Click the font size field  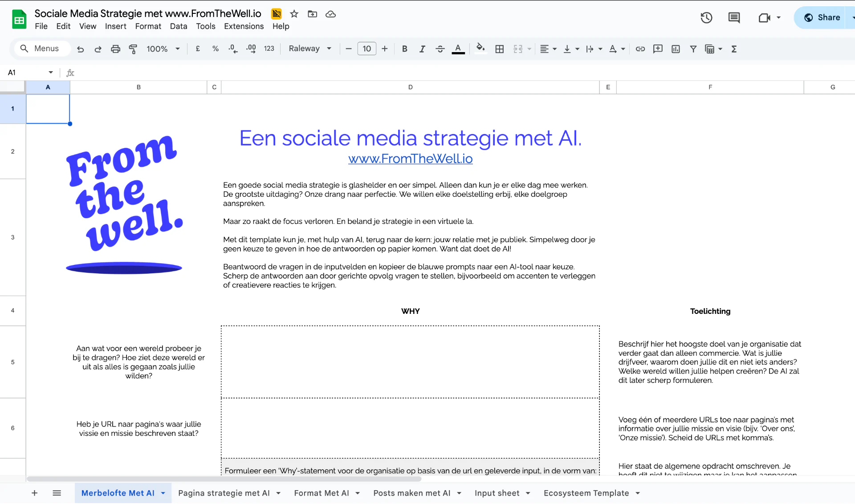(x=366, y=49)
